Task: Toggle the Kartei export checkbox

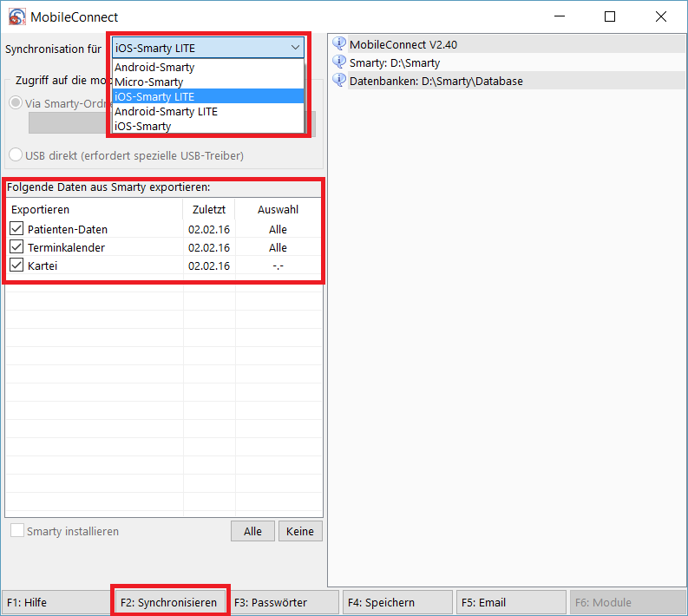Action: click(16, 265)
